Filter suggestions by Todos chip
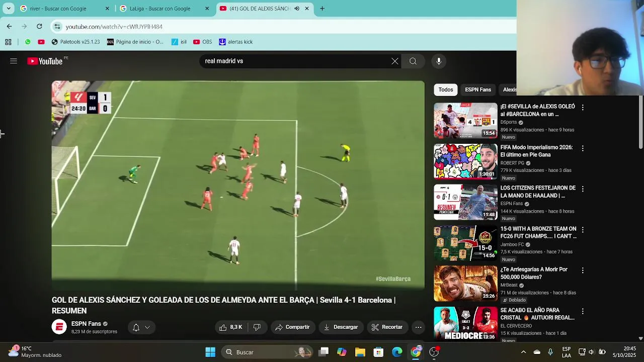This screenshot has height=362, width=644. click(446, 89)
